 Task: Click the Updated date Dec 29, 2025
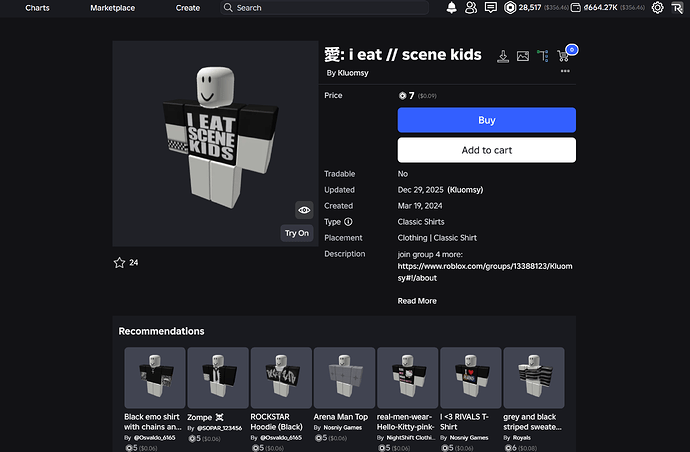pos(421,190)
